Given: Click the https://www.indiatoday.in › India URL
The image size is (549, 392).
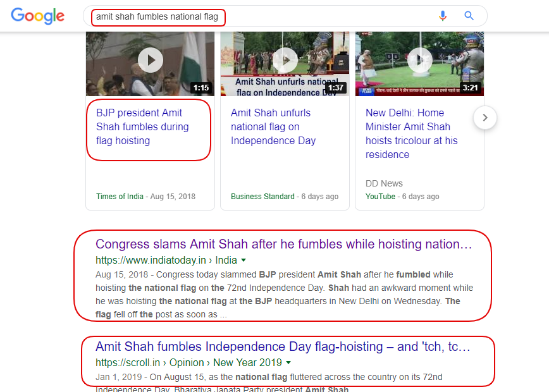Looking at the screenshot, I should (166, 260).
